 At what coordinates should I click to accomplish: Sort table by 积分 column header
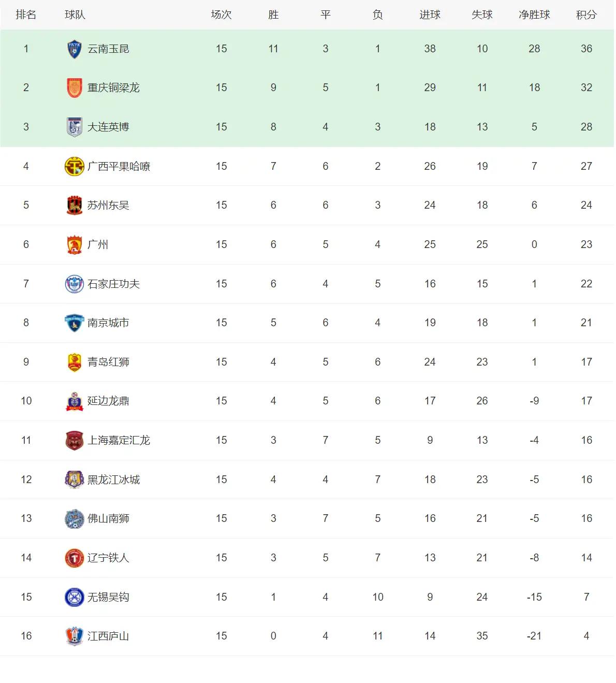[x=586, y=15]
